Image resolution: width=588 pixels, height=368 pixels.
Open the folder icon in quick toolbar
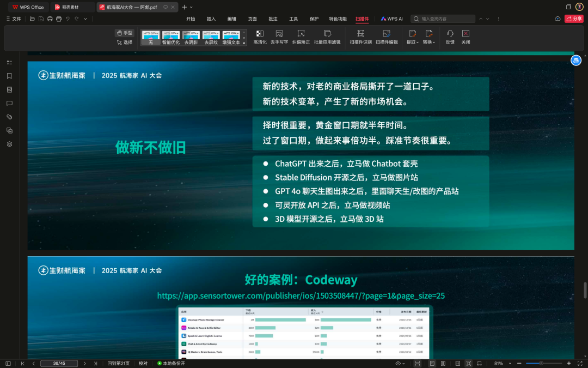pos(32,19)
